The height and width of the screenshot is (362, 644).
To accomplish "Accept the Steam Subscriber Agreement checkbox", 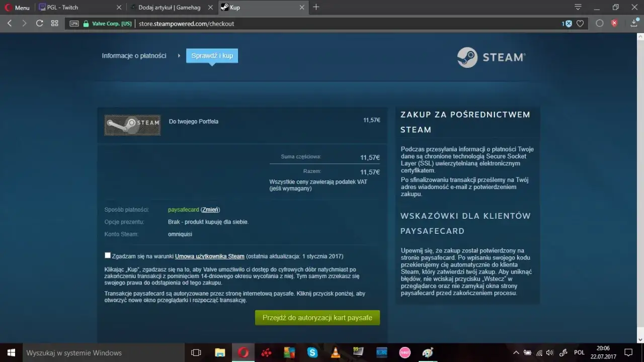I will pyautogui.click(x=107, y=255).
